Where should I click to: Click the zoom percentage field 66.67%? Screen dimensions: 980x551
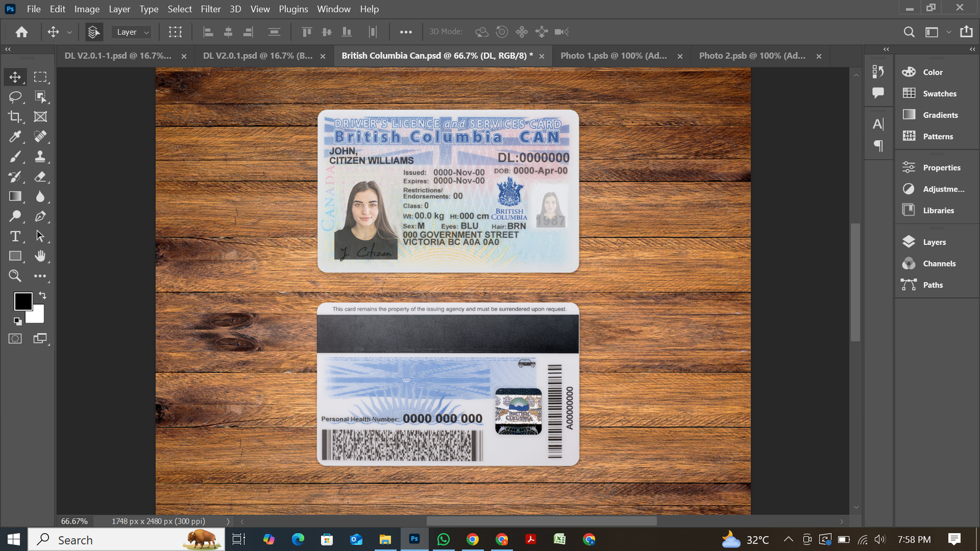pos(75,522)
